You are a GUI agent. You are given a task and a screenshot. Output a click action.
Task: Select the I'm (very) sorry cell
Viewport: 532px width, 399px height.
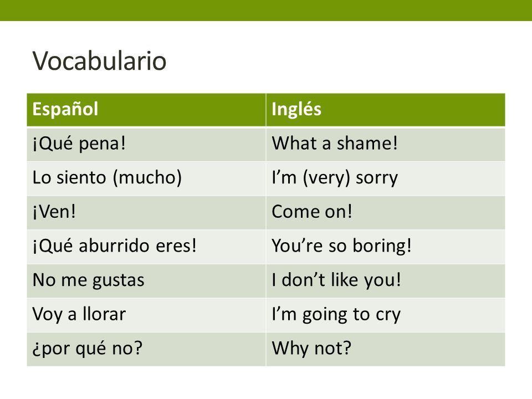coord(386,178)
